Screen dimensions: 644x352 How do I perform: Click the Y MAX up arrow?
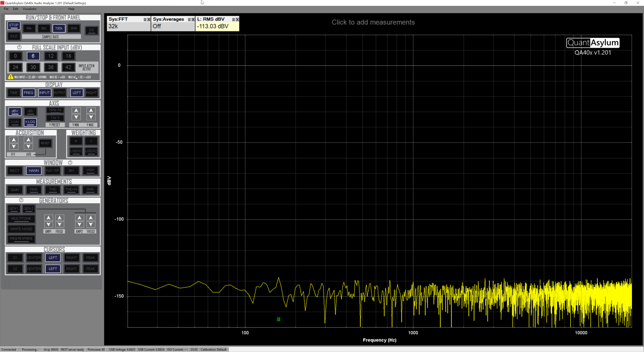pyautogui.click(x=91, y=110)
